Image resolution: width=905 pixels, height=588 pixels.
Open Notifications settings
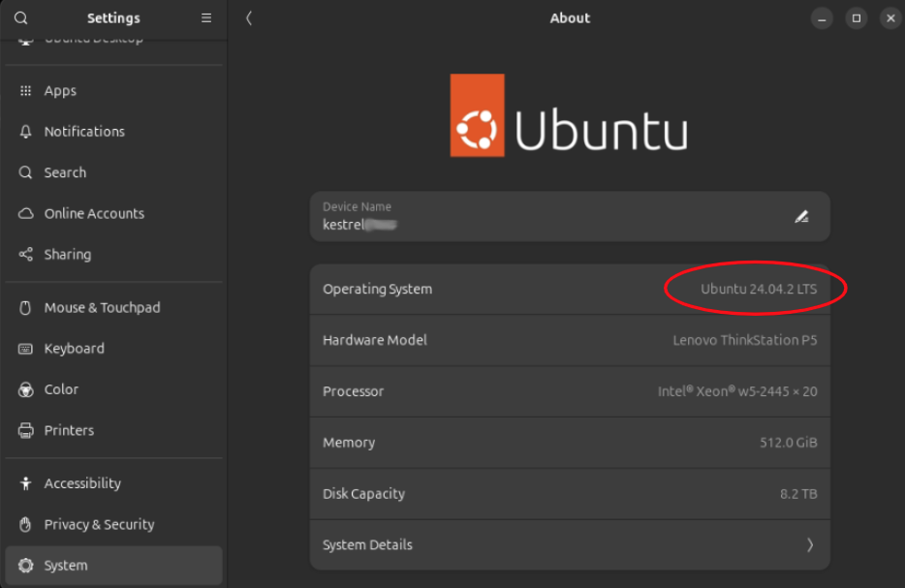(113, 132)
